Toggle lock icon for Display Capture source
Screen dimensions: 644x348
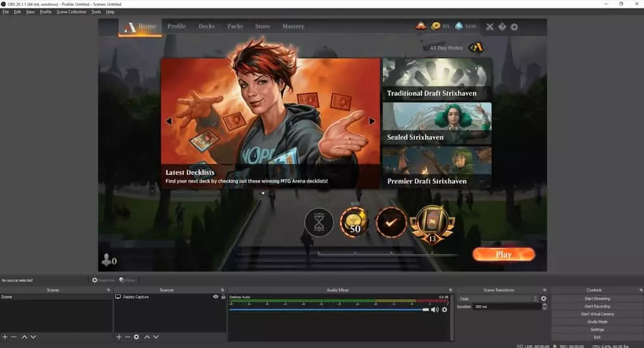point(223,297)
